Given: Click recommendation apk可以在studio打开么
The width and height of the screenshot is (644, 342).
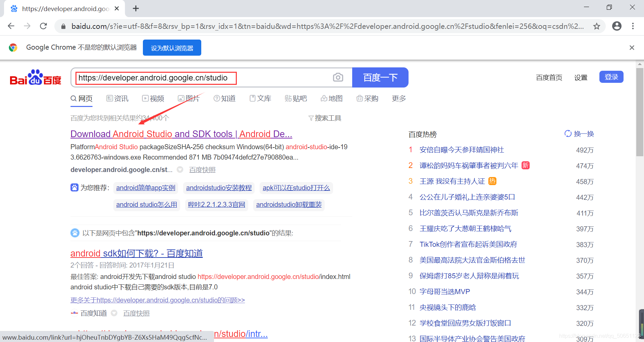Looking at the screenshot, I should [296, 188].
